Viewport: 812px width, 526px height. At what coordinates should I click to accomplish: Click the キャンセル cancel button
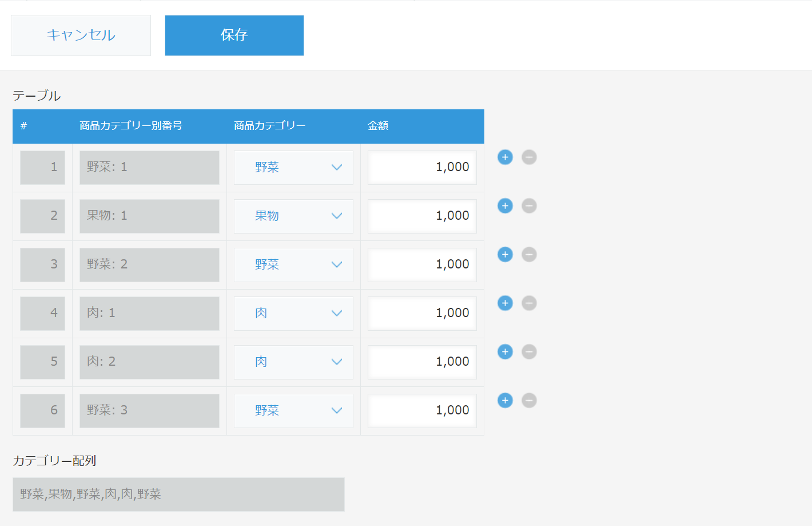[x=81, y=35]
